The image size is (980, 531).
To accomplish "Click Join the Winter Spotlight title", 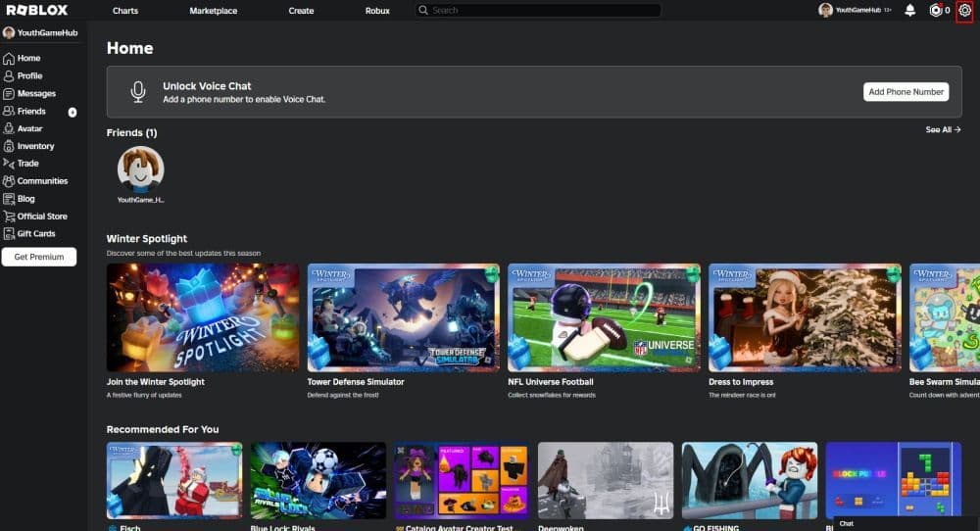I will (x=156, y=382).
